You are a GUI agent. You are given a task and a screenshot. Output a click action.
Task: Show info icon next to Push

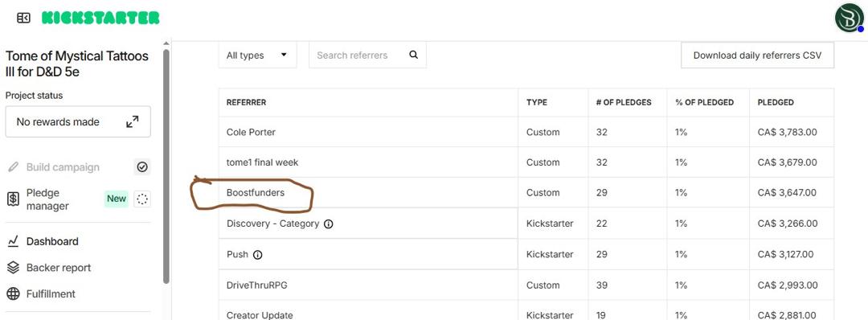(x=257, y=255)
